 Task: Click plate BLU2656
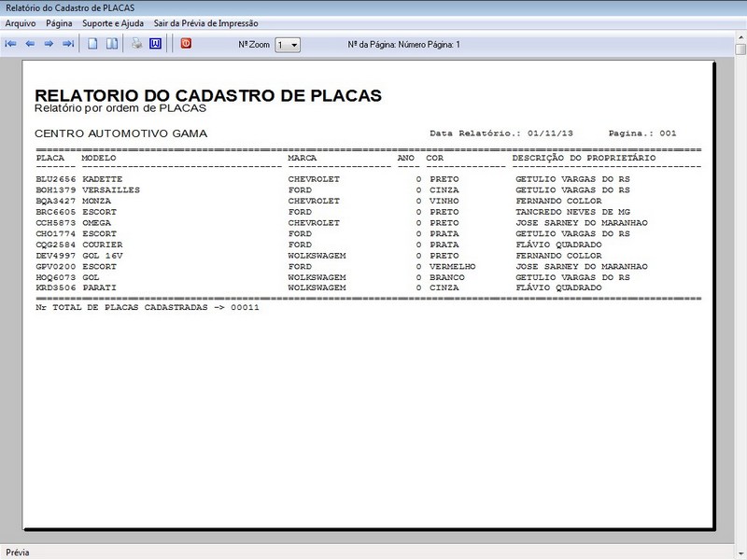pyautogui.click(x=56, y=179)
